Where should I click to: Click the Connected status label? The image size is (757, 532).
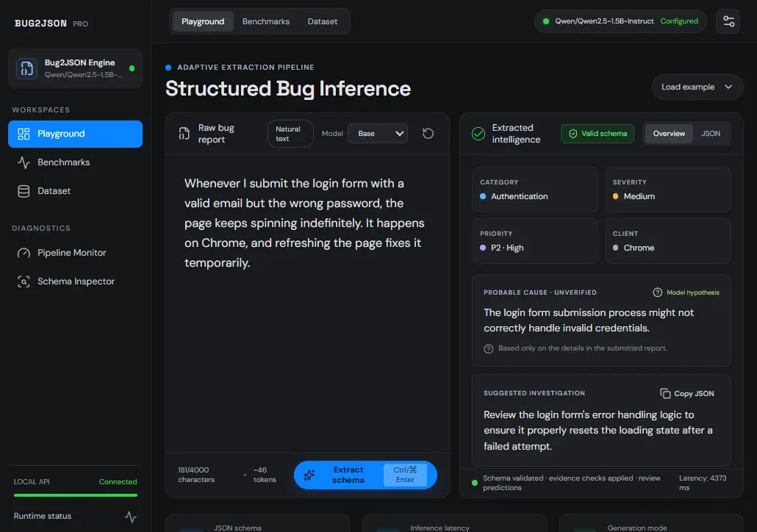tap(118, 482)
